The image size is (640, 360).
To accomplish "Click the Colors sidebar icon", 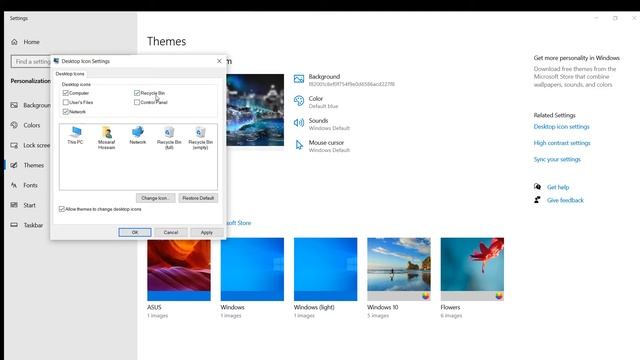I will pyautogui.click(x=14, y=125).
